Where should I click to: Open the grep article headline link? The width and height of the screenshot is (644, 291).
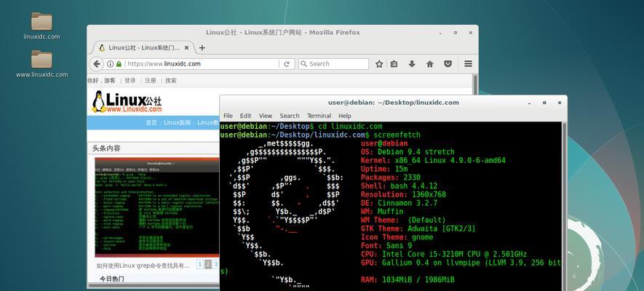[x=143, y=266]
